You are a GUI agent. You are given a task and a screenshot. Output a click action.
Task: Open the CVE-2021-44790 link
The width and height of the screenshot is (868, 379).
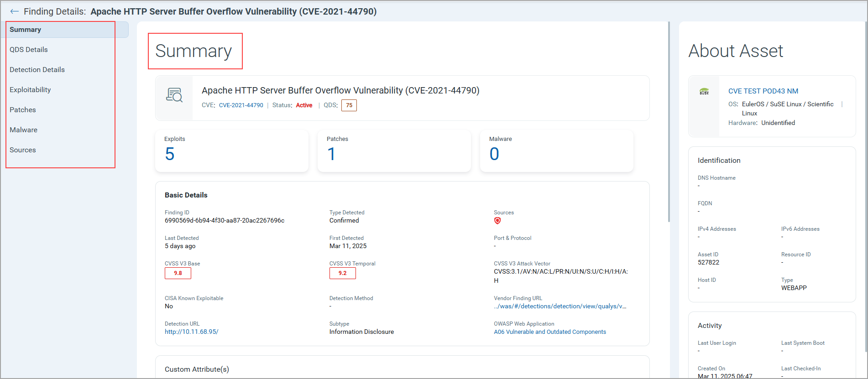(241, 105)
